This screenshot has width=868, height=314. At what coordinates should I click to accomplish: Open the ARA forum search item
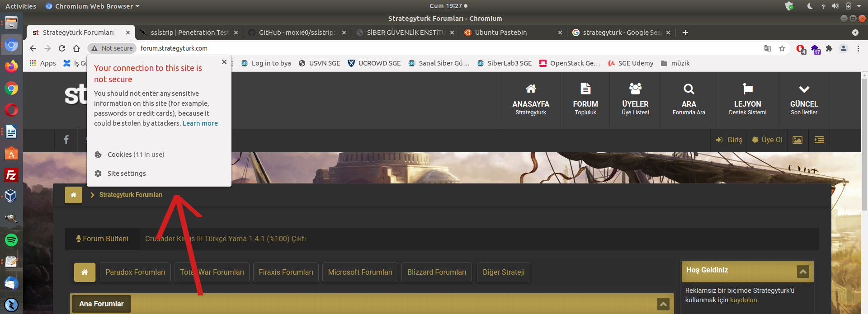[x=689, y=100]
